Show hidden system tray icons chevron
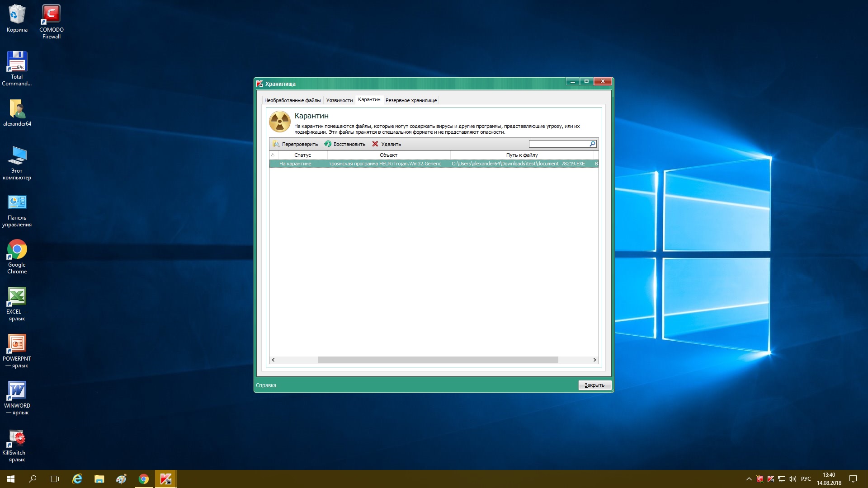The width and height of the screenshot is (868, 488). [749, 479]
